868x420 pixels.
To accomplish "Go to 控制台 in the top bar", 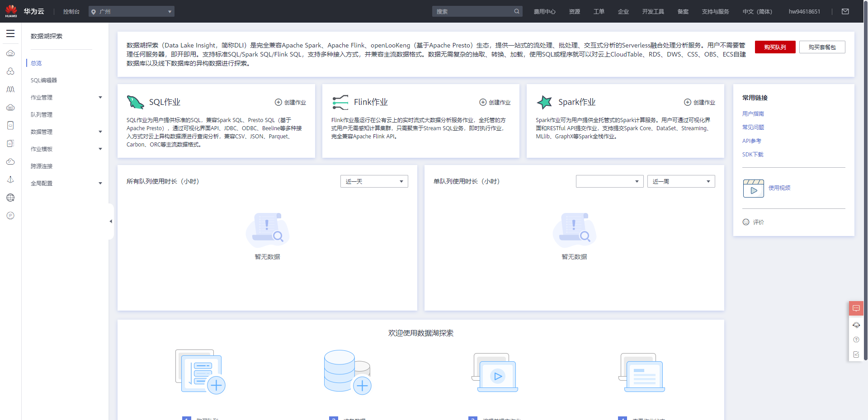I will [x=71, y=11].
